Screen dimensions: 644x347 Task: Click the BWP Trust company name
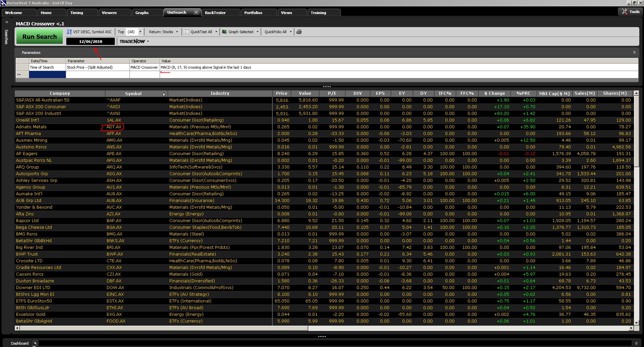coord(27,254)
